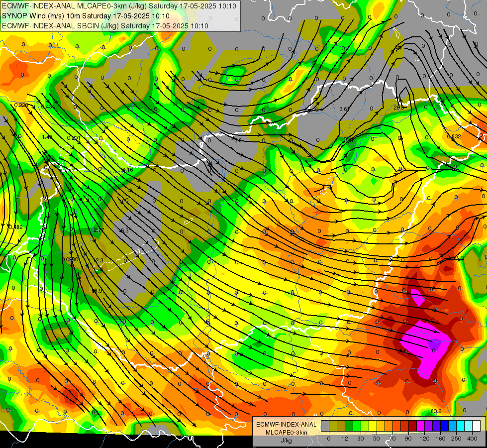Screen dimensions: 487x448
Task: Click the map value 2.77
Action: pyautogui.click(x=99, y=230)
